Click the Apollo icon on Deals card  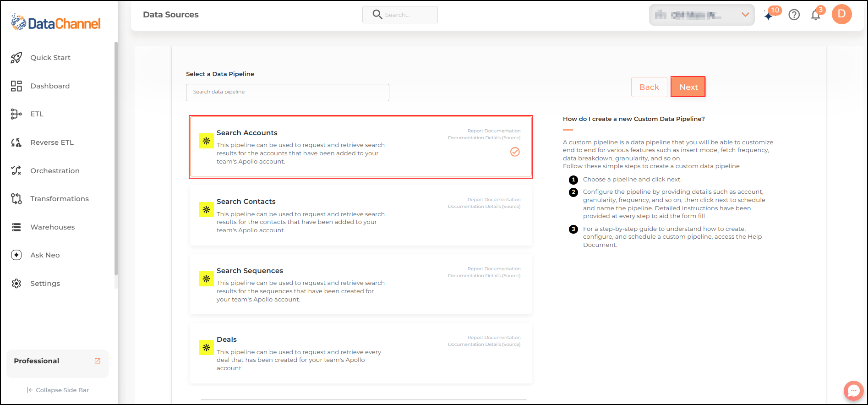point(206,348)
